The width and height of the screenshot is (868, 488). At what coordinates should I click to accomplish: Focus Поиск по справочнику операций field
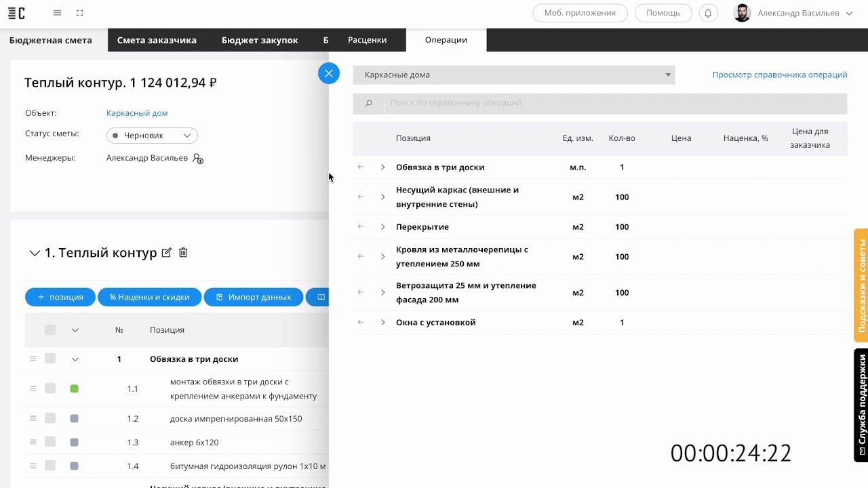coord(616,103)
